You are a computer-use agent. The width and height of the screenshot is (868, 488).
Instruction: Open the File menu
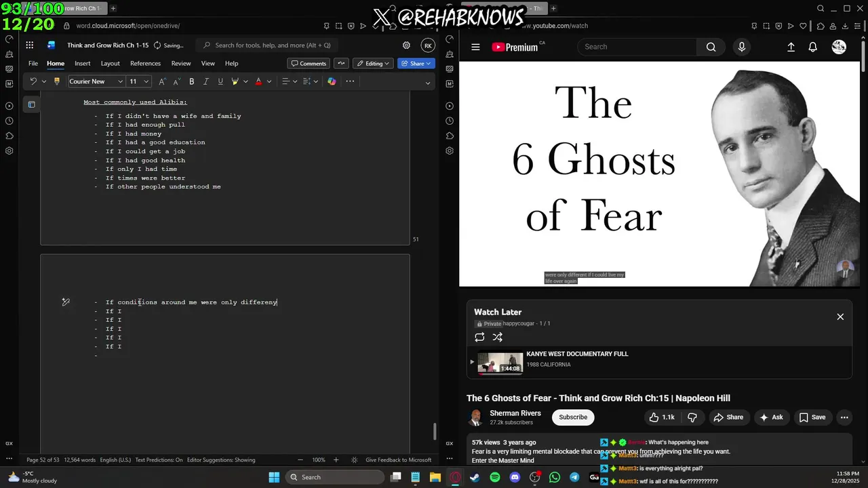[x=33, y=64]
